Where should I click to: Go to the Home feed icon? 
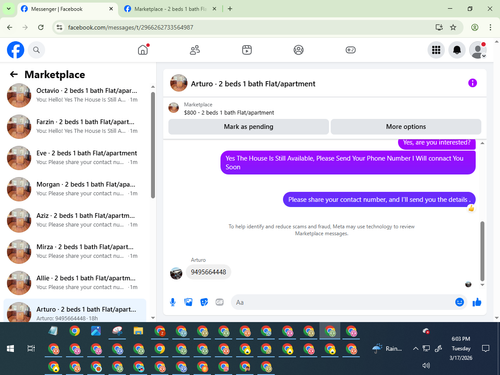pos(143,50)
